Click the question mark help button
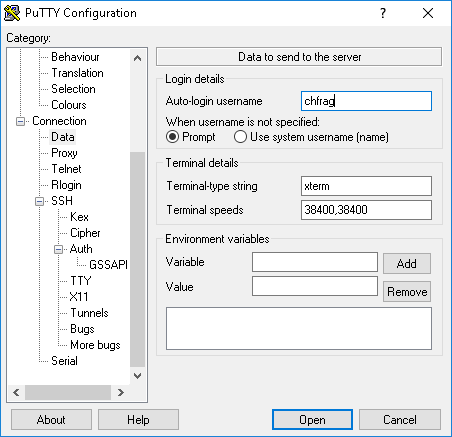The image size is (452, 437). click(x=383, y=13)
